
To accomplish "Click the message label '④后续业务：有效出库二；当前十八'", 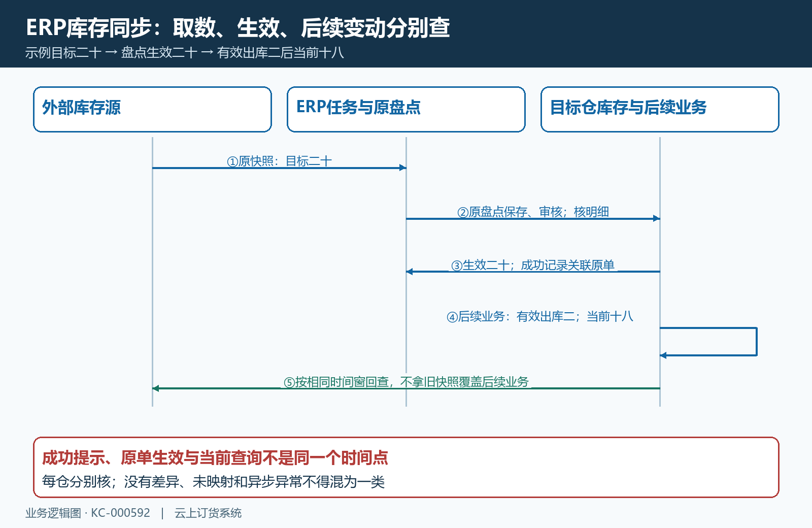I will [x=540, y=316].
